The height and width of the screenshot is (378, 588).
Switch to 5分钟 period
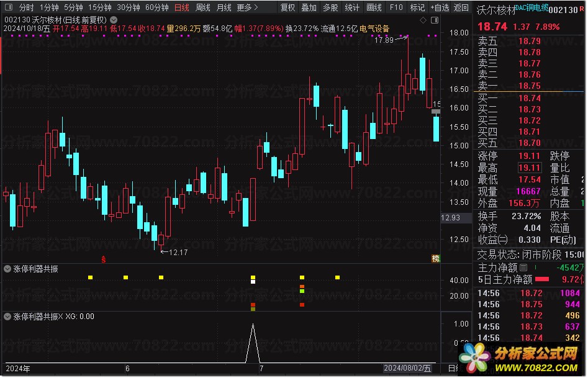coord(73,7)
